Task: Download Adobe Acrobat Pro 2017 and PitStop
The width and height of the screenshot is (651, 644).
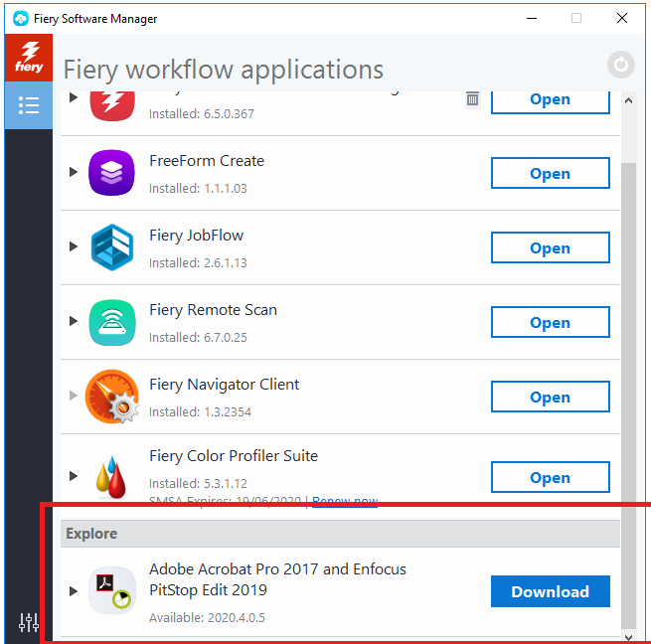Action: point(550,591)
